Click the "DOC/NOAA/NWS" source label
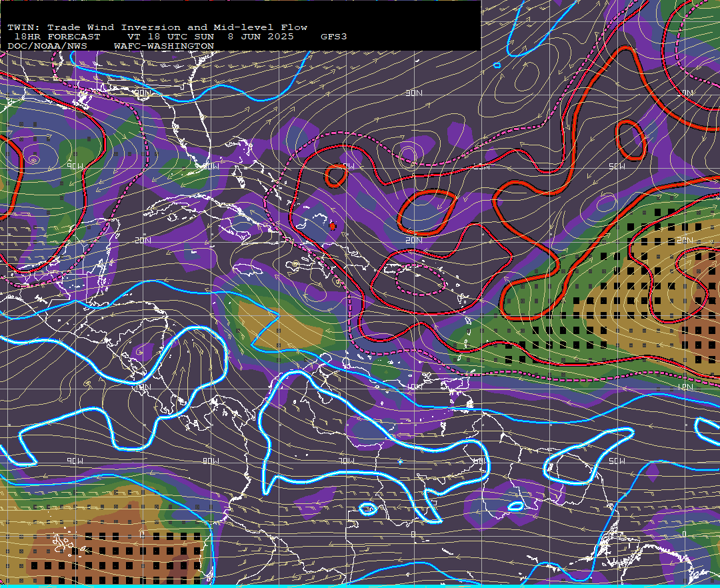Screen dimensions: 720x588 [47, 47]
